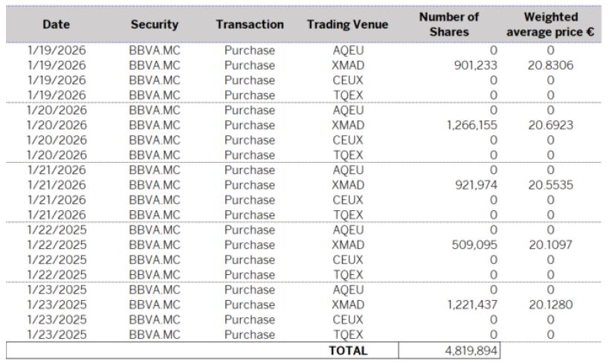This screenshot has width=609, height=364.
Task: Select the 20.1280 weighted price cell
Action: 550,305
